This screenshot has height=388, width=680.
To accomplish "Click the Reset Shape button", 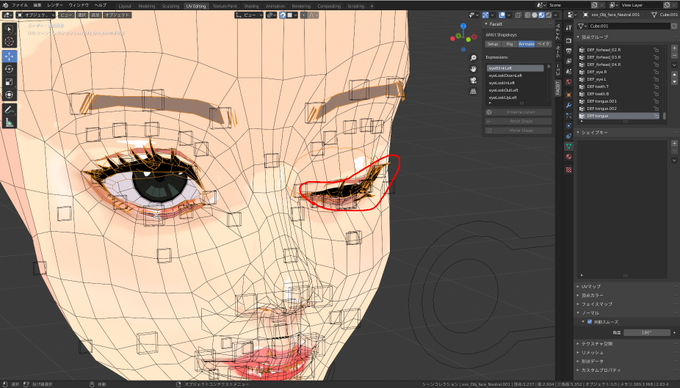I will 518,121.
